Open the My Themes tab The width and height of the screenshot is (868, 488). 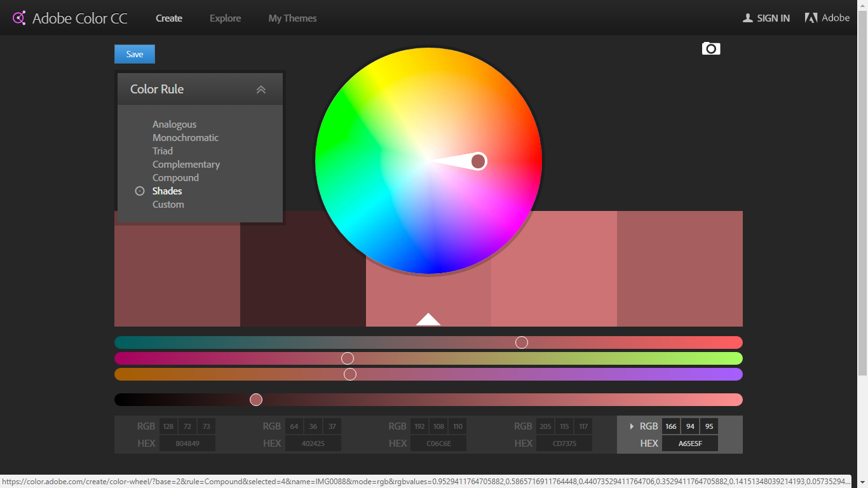coord(292,18)
